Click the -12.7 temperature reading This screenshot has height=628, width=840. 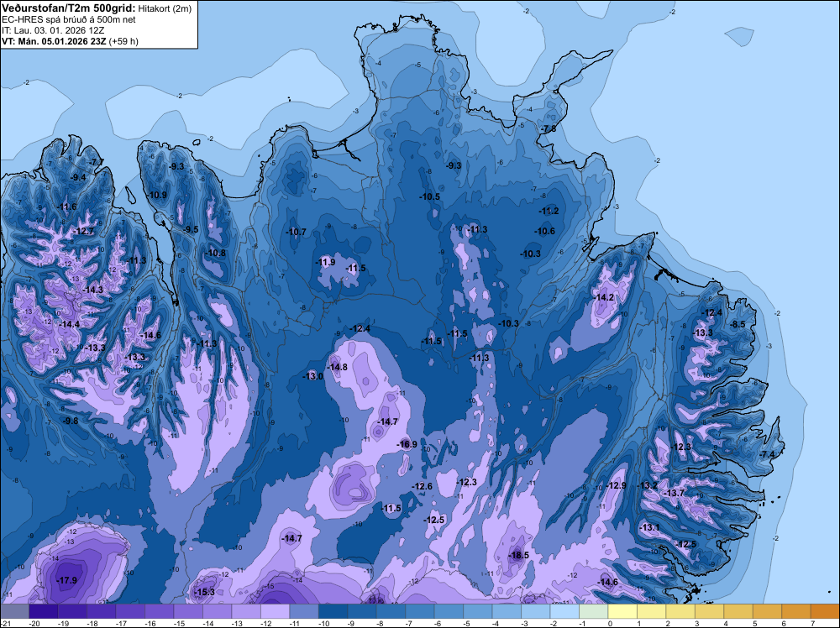(84, 231)
